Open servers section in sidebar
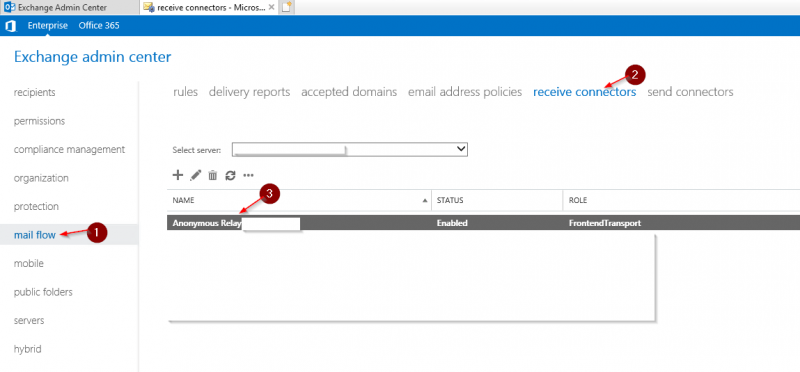 29,320
